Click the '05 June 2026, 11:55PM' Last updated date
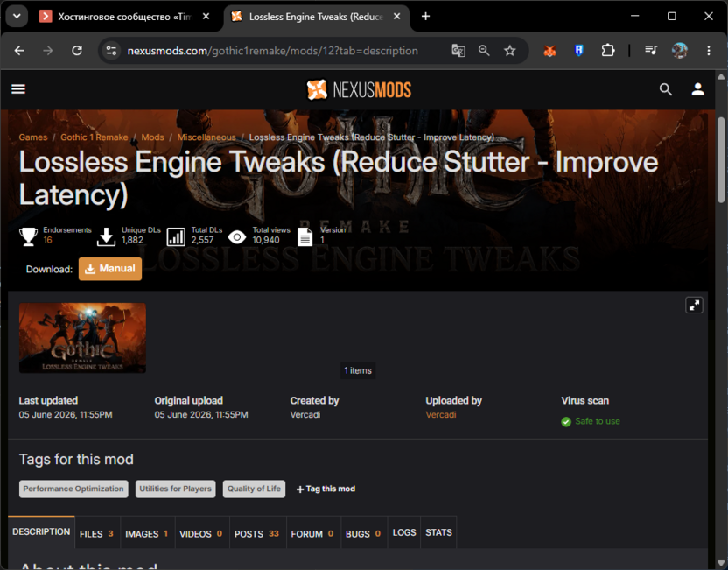Screen dimensions: 728x570 tap(66, 414)
